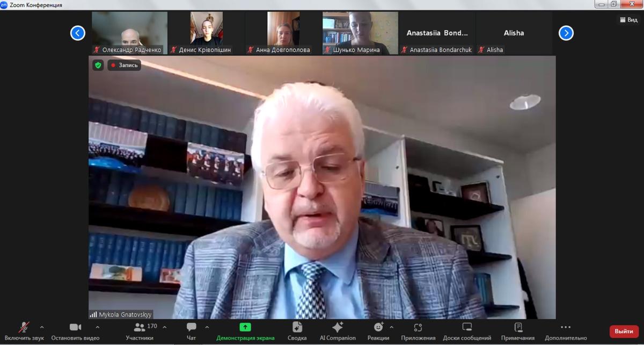
Task: Select Anastasiia Bondarchuk participant tile
Action: coord(437,33)
